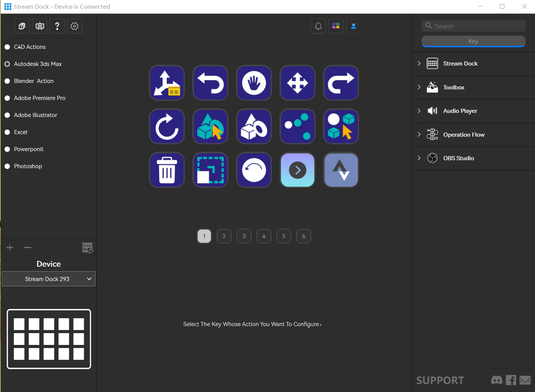Select the up-down arrows key
Viewport: 535px width, 392px height.
point(341,170)
